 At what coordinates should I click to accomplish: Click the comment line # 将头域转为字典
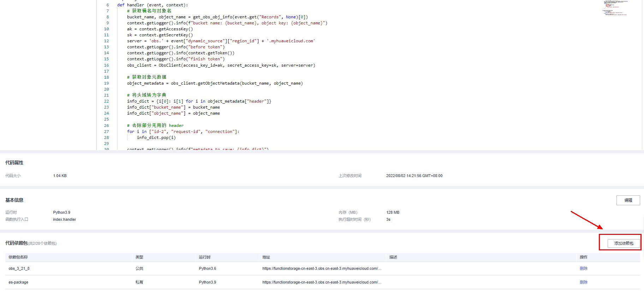coord(147,95)
